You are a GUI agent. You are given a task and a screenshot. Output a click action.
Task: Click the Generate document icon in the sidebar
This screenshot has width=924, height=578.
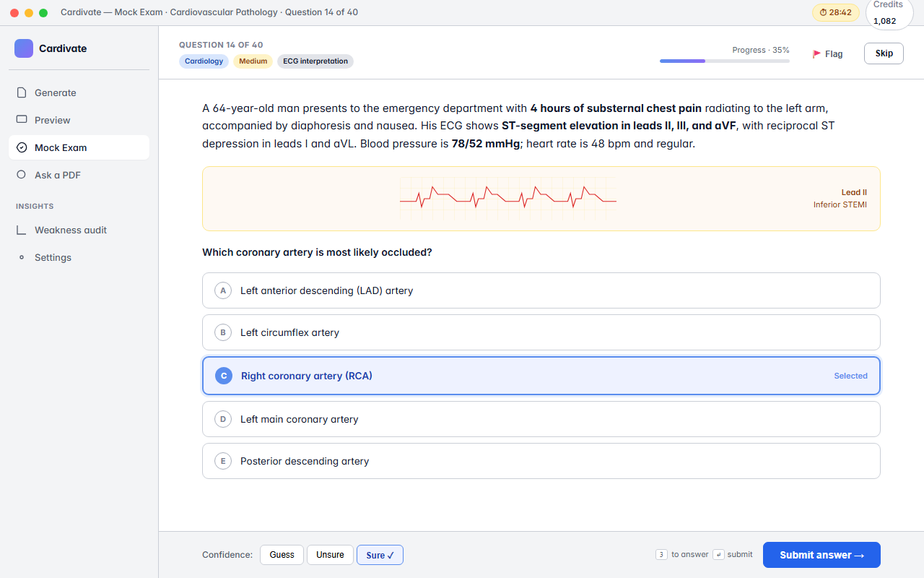(x=22, y=92)
